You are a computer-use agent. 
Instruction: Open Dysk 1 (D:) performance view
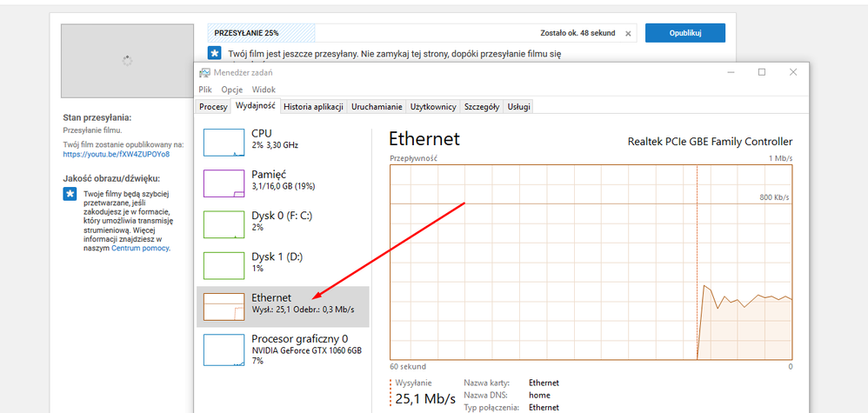224,265
